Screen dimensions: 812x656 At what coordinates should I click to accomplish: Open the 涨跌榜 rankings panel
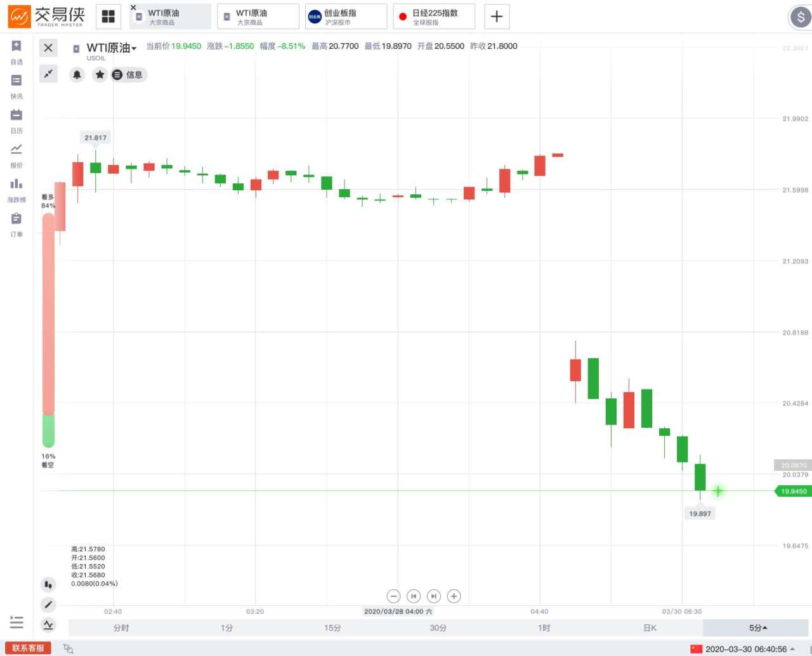coord(16,188)
